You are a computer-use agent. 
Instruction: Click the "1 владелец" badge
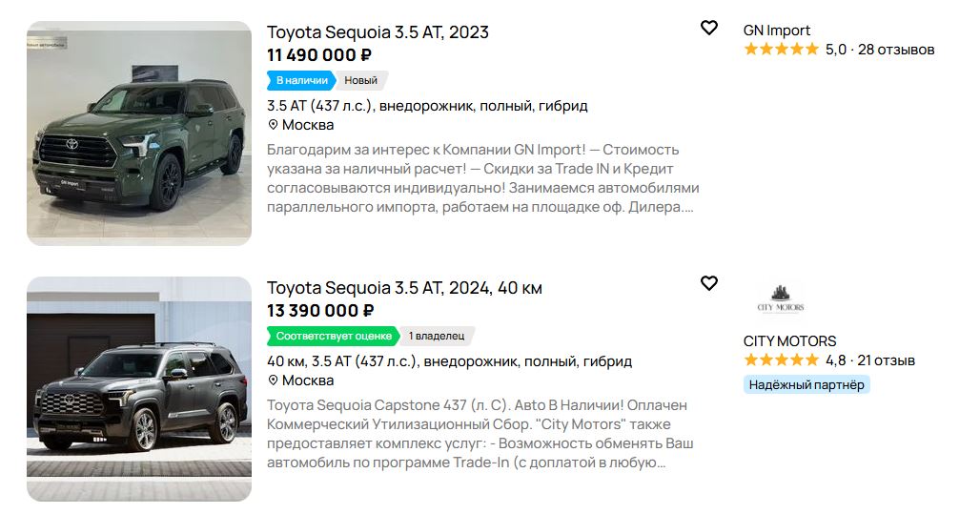tap(437, 336)
